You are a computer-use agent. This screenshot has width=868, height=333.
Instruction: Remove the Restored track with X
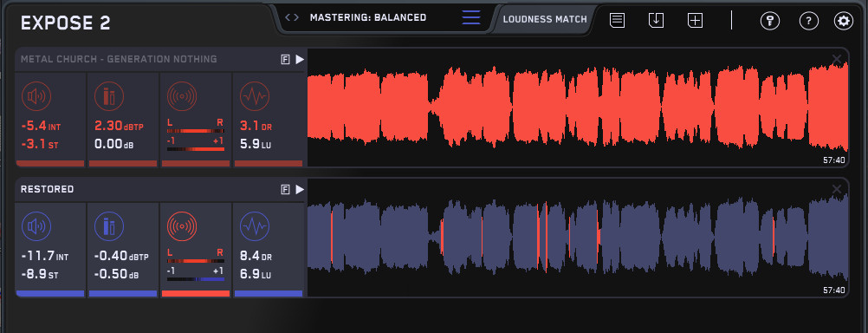click(837, 190)
